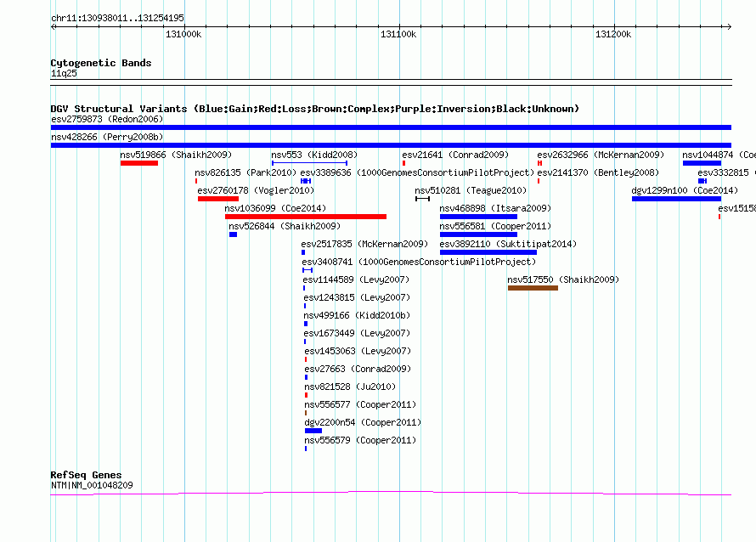Screen dimensions: 756x542
Task: Click the RefSeq Genes track title
Action: tap(87, 475)
